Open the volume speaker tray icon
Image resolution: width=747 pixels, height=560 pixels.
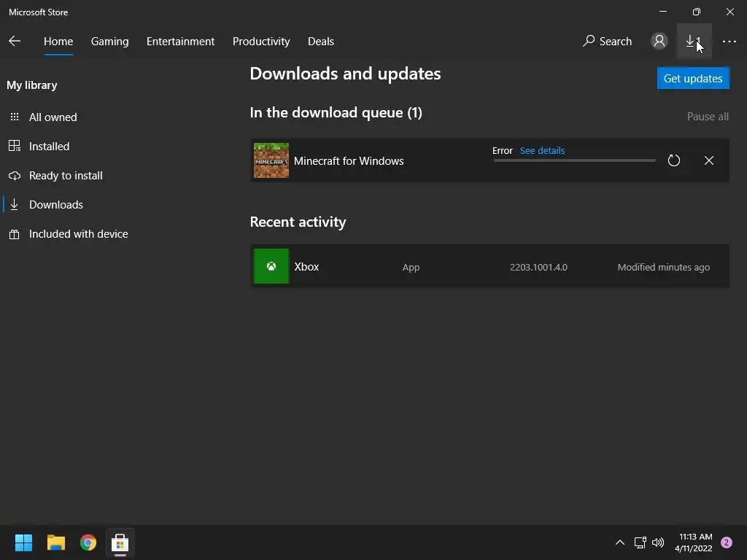coord(658,542)
